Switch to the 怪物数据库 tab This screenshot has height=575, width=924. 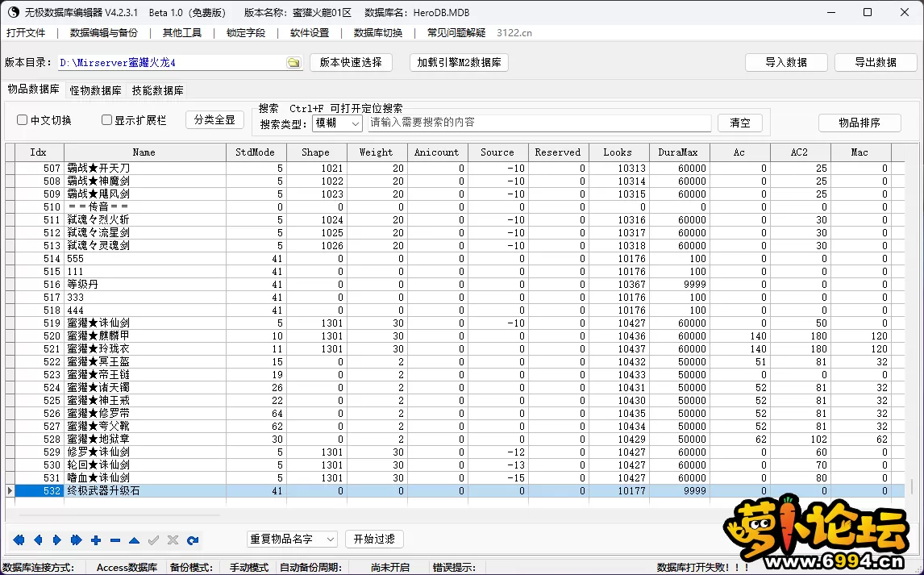point(95,91)
